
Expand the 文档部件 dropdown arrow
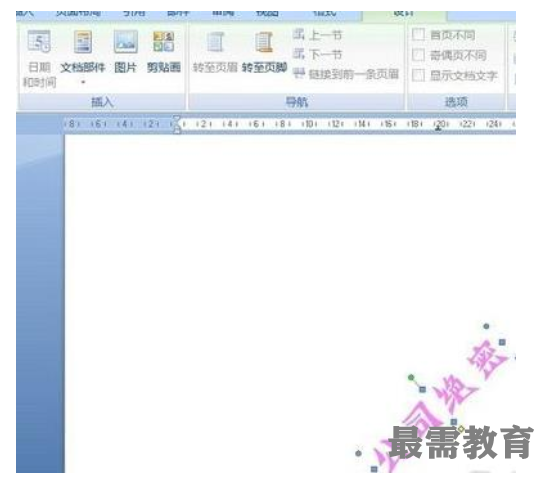[x=83, y=82]
